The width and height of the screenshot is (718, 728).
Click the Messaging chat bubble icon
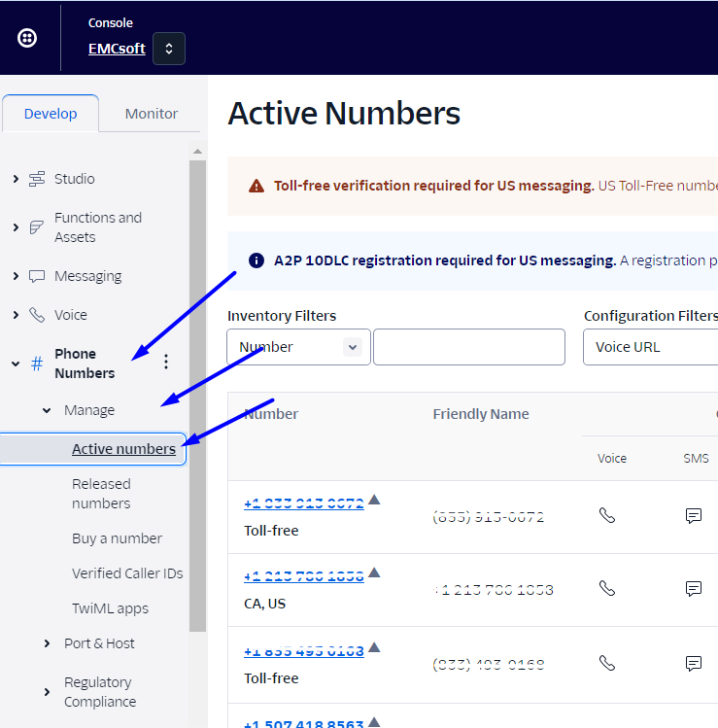[37, 276]
